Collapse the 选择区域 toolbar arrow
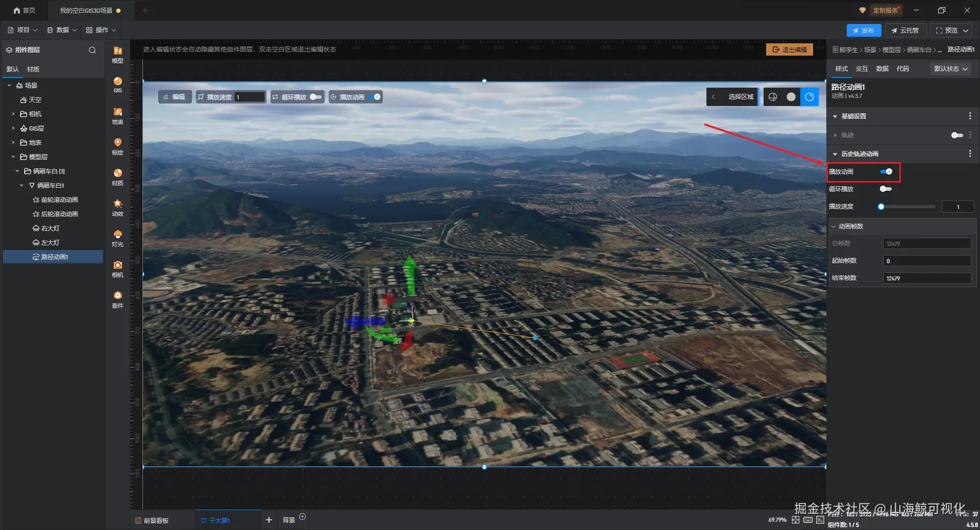 [x=714, y=97]
